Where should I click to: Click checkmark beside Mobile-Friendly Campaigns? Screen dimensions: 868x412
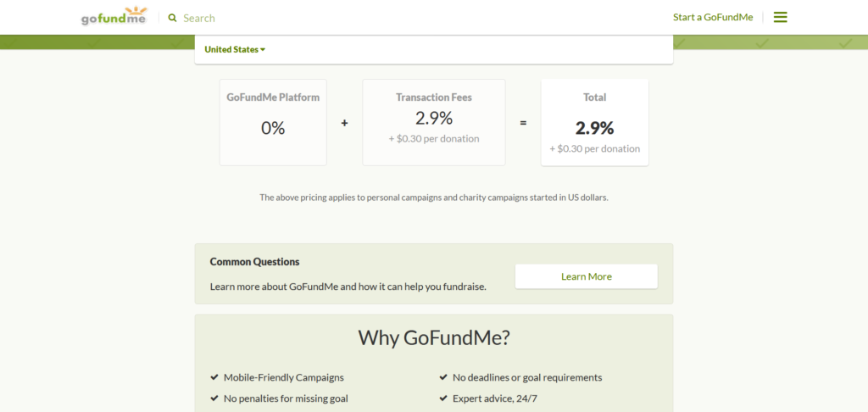(214, 377)
